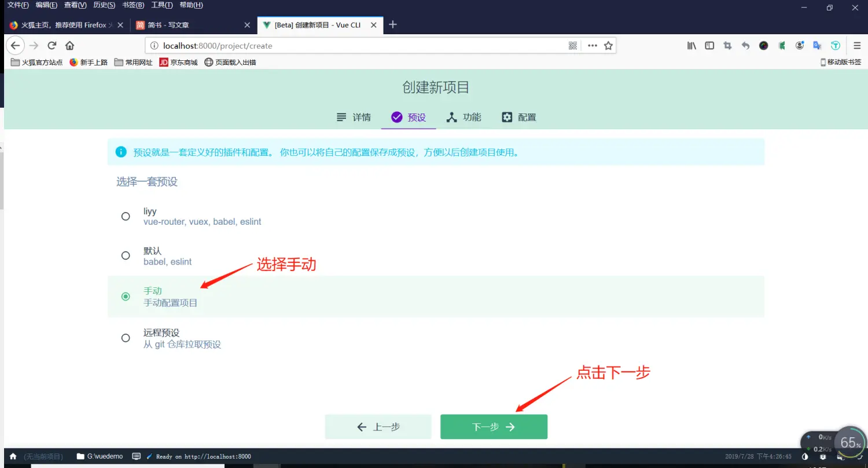Click the vue-router, vuex, babel, eslint text
The image size is (868, 468).
click(203, 222)
